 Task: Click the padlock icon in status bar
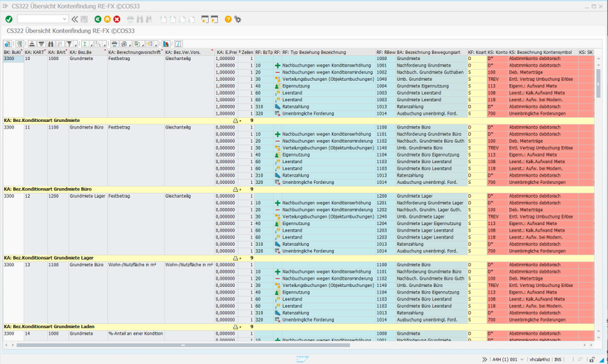coord(592,359)
